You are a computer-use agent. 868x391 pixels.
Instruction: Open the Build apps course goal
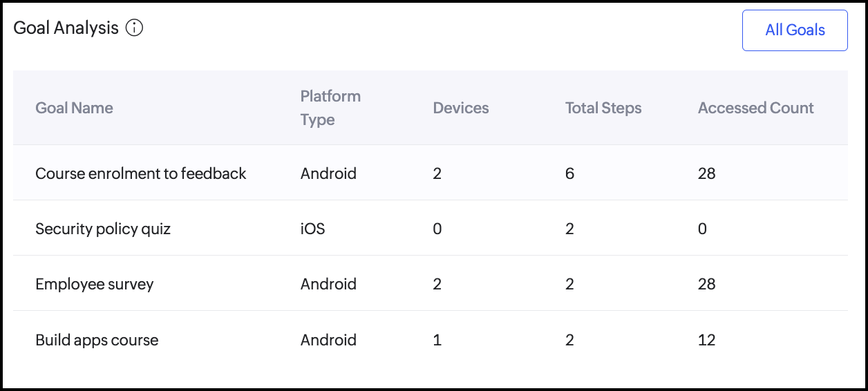point(97,340)
